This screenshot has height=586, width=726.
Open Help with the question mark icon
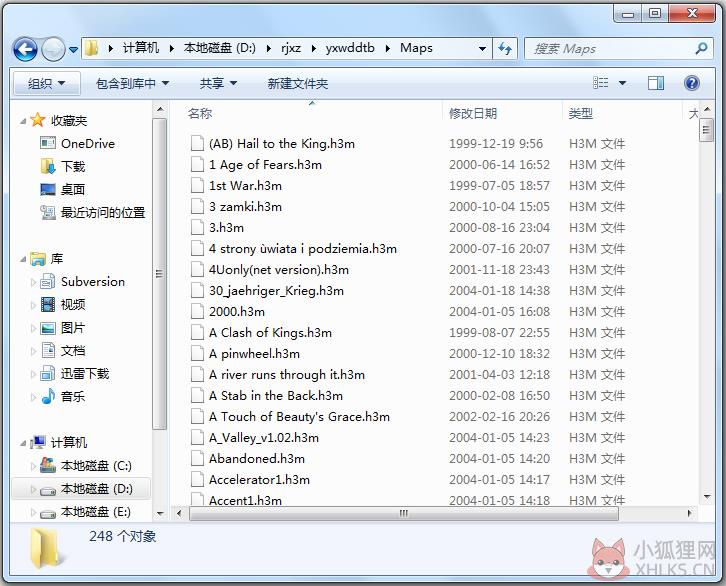(691, 83)
